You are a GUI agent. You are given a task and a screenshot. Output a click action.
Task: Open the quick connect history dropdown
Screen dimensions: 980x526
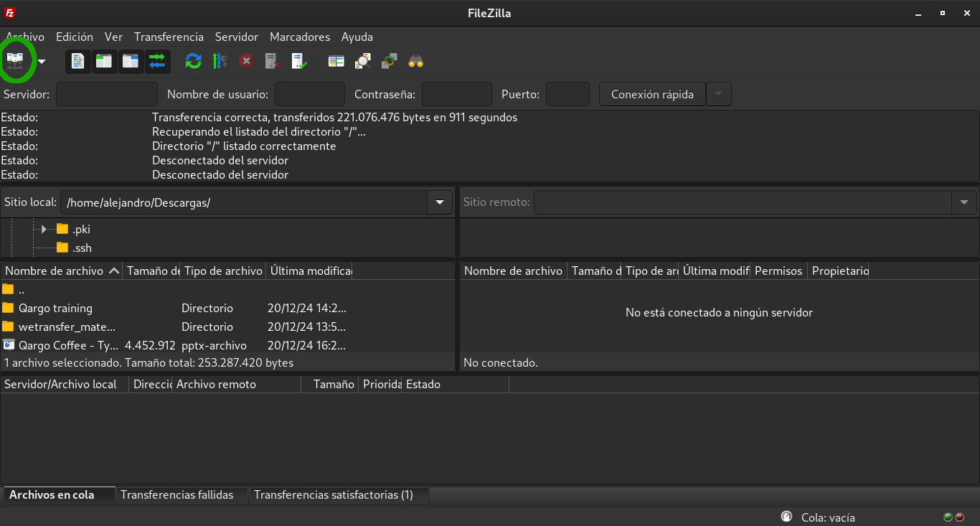tap(719, 94)
